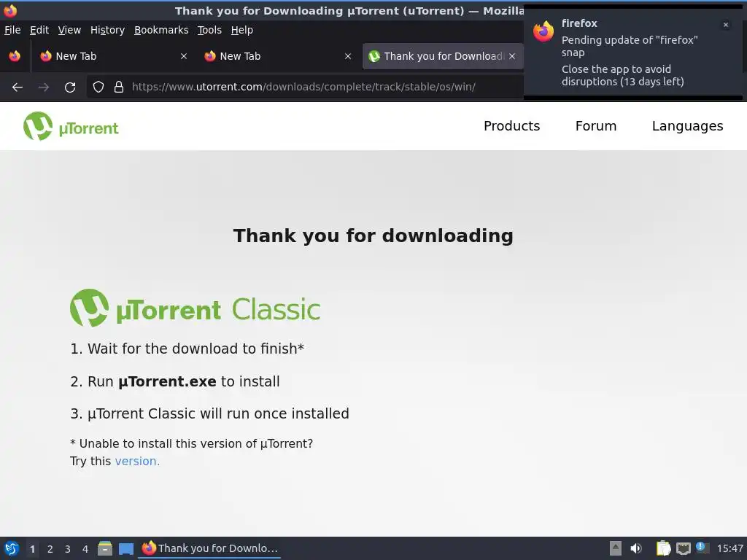Image resolution: width=747 pixels, height=560 pixels.
Task: Open the Languages menu link
Action: [x=687, y=126]
